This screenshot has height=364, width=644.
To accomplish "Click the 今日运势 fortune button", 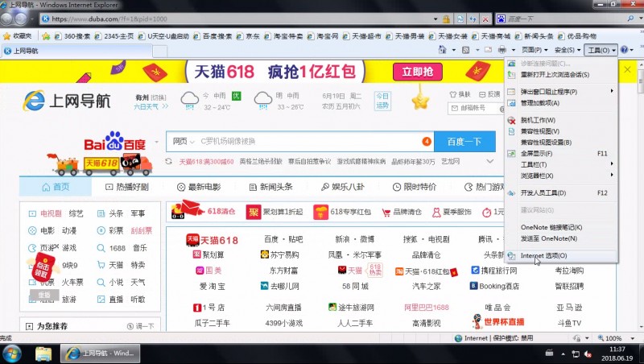I will click(382, 101).
